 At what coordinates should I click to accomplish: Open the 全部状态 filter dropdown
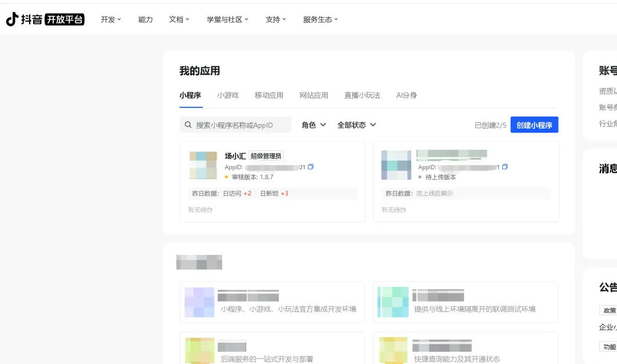point(356,125)
